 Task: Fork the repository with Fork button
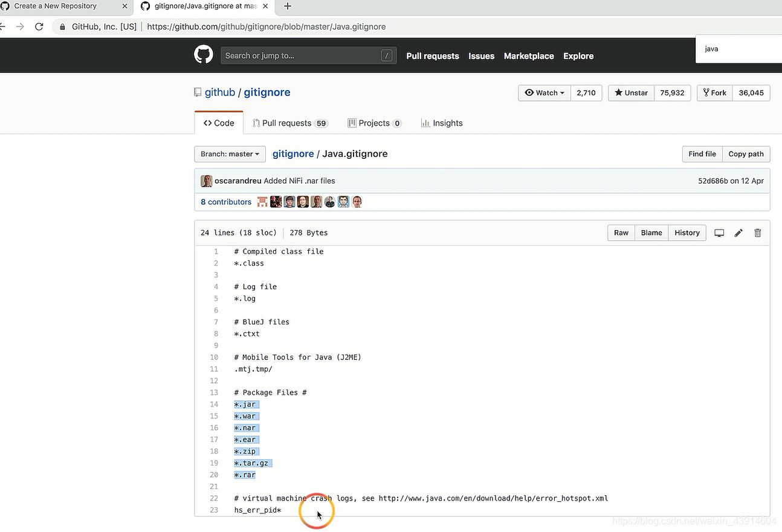point(715,93)
